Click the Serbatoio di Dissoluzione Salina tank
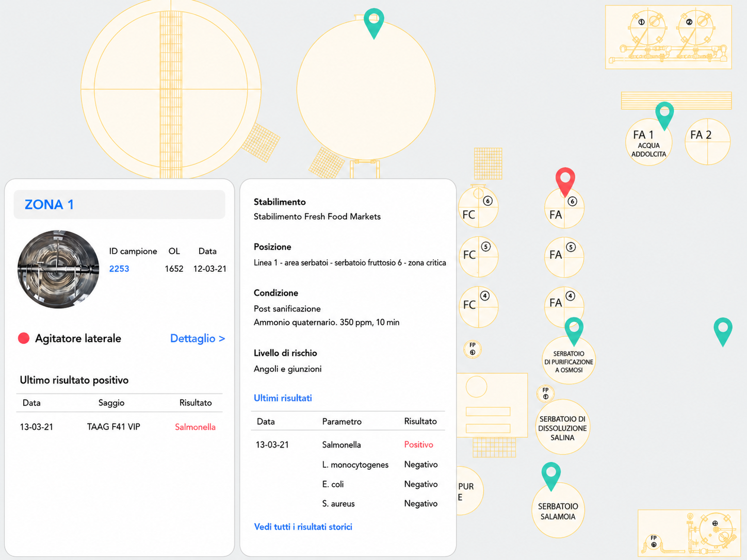This screenshot has height=560, width=747. (562, 427)
